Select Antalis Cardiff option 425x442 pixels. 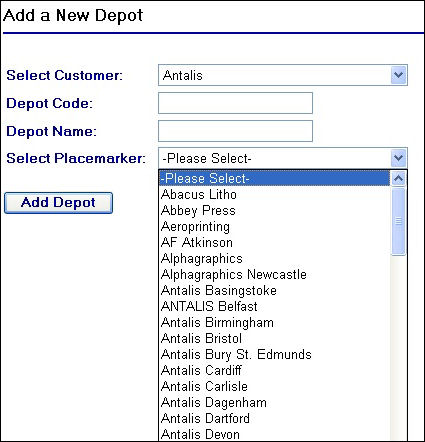[x=274, y=370]
